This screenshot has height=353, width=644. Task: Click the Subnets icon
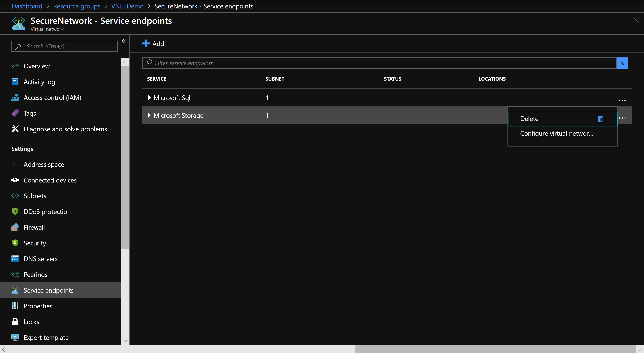pos(15,196)
